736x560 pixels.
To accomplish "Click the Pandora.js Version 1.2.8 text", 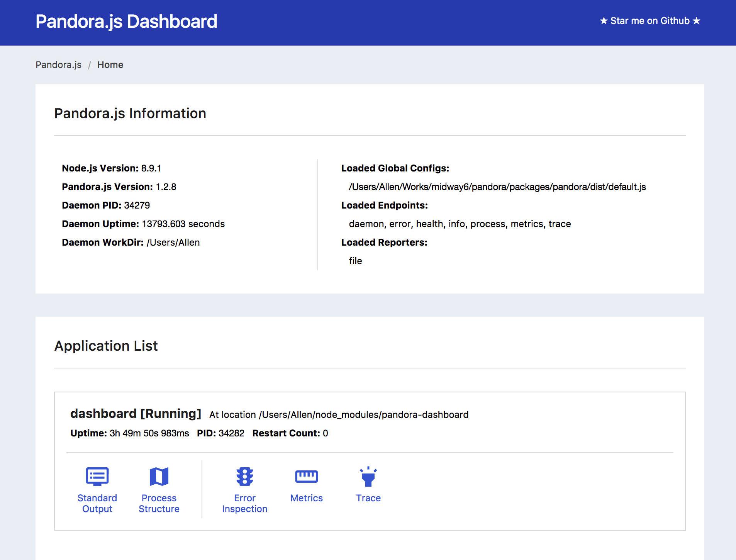I will click(119, 187).
